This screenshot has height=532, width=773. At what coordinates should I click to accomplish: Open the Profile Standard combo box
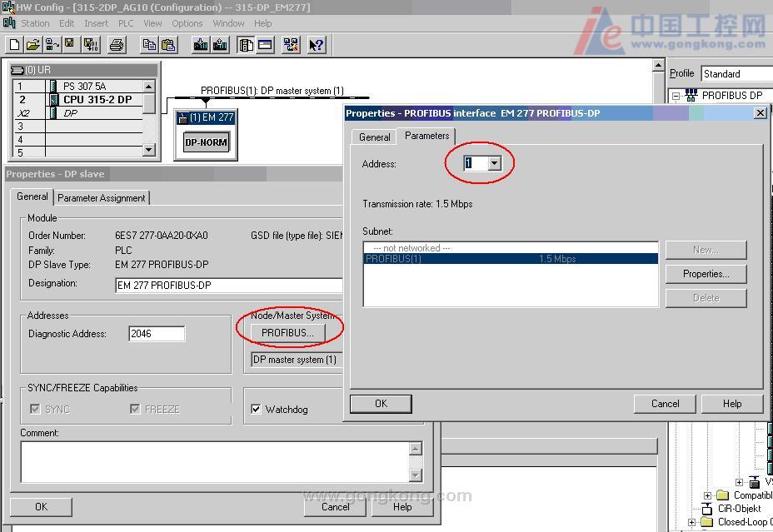736,74
